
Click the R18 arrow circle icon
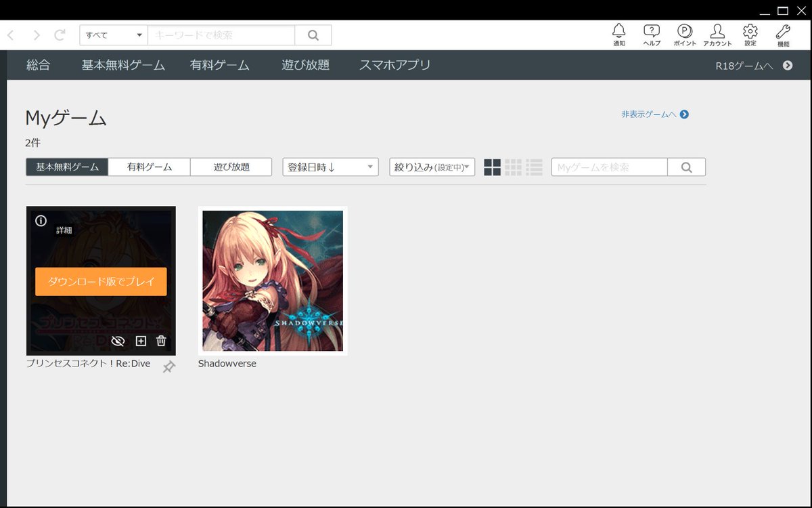coord(788,66)
